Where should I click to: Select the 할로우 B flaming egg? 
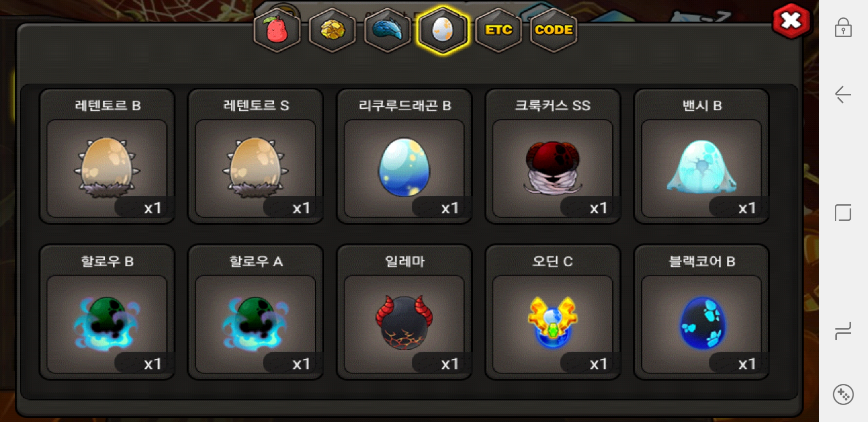pyautogui.click(x=107, y=312)
